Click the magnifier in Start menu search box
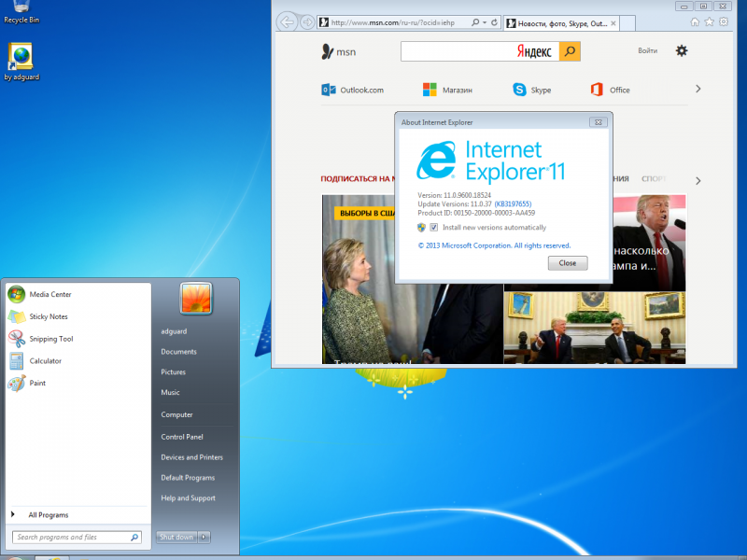 (x=134, y=538)
